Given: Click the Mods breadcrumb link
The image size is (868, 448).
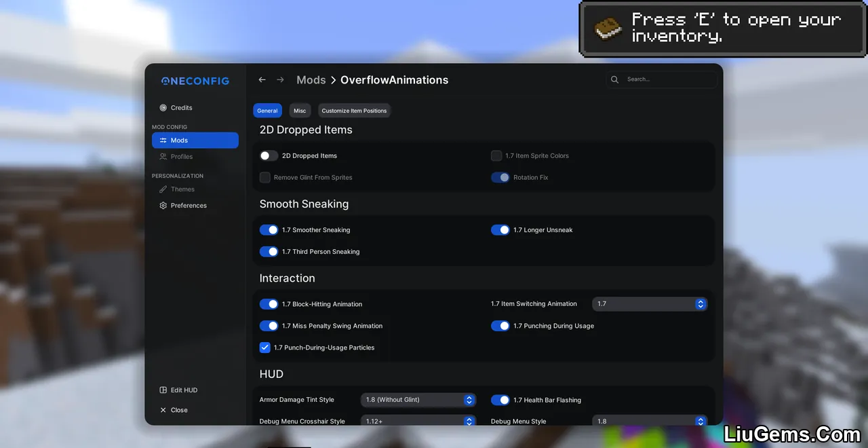Looking at the screenshot, I should click(x=311, y=80).
